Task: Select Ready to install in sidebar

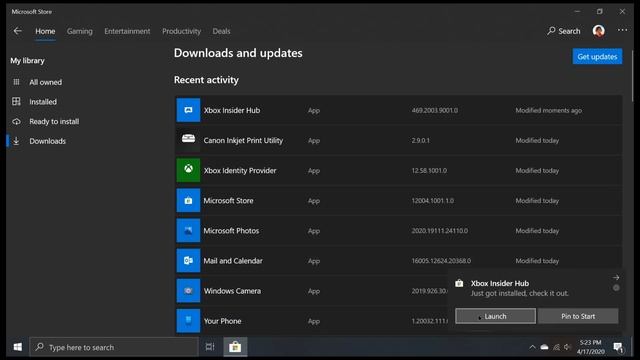Action: coord(54,121)
